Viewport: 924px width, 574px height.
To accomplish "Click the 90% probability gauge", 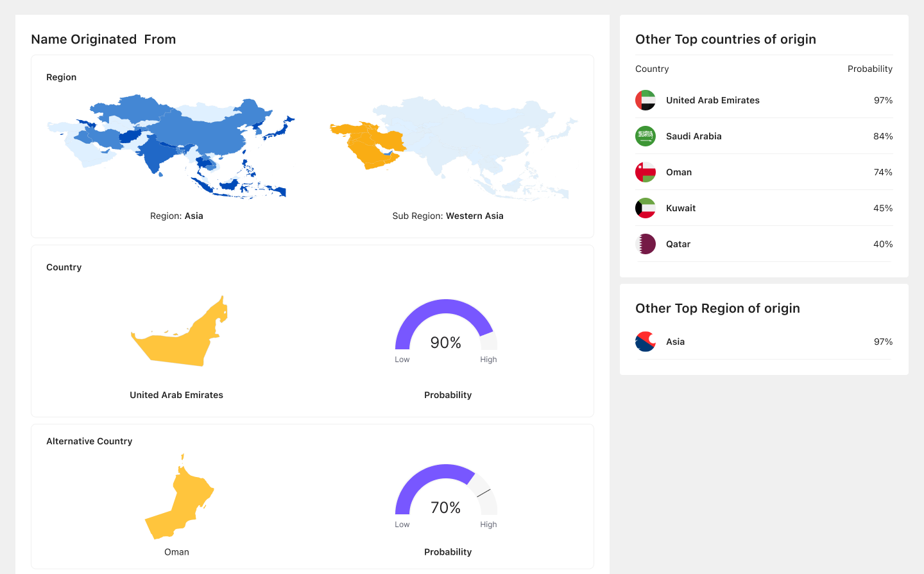I will (446, 325).
